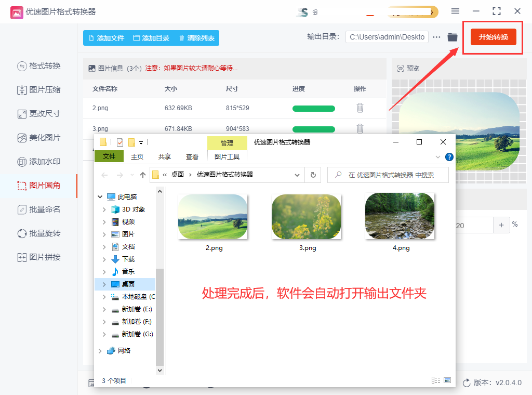Select 音乐 in navigation tree

[123, 272]
